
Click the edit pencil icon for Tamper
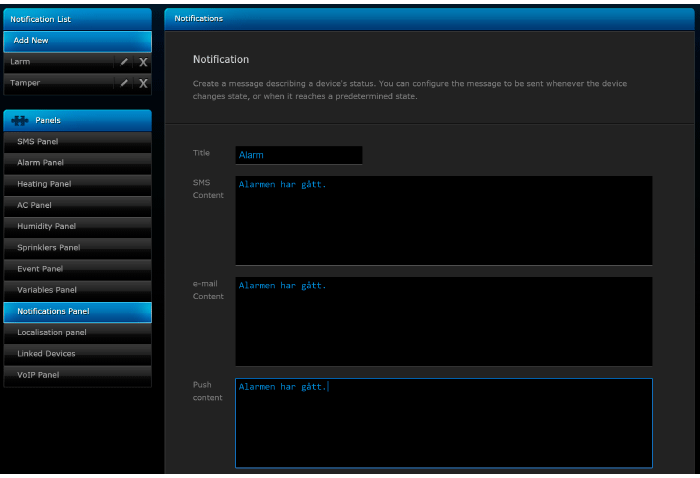tap(124, 83)
